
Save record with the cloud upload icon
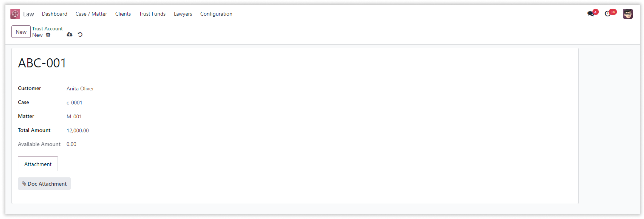coord(70,35)
